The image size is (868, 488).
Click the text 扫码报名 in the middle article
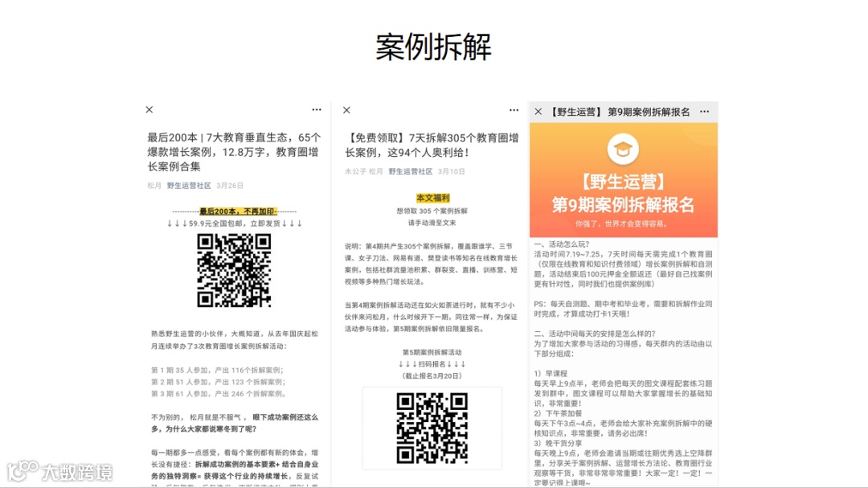coord(432,364)
